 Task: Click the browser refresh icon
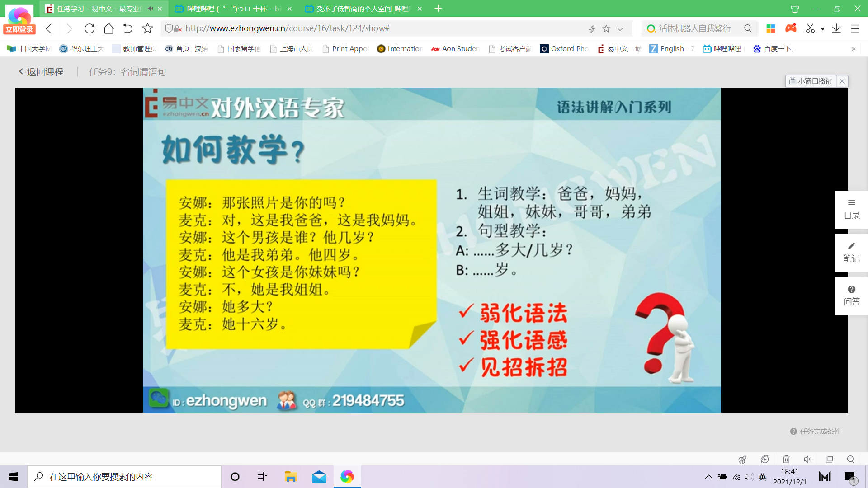(90, 28)
